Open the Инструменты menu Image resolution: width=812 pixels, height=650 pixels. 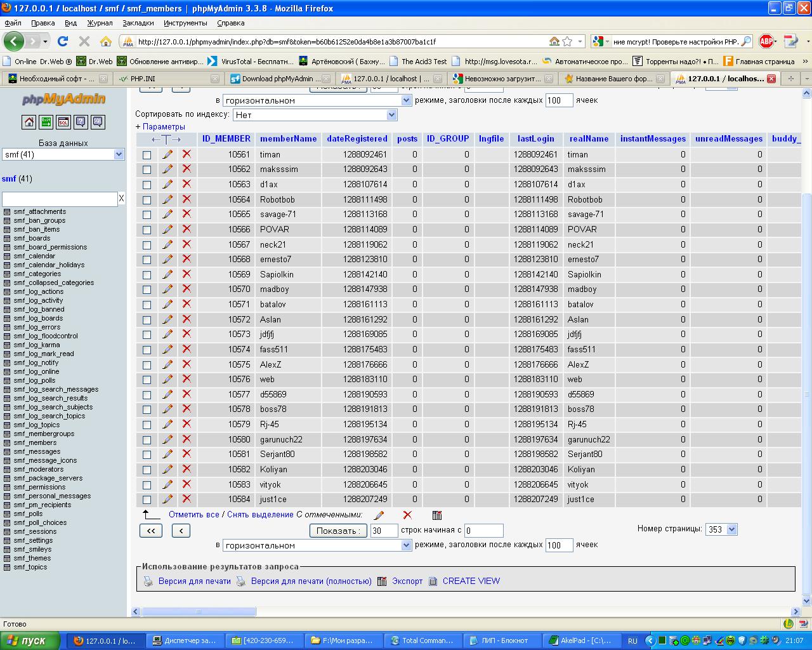185,23
